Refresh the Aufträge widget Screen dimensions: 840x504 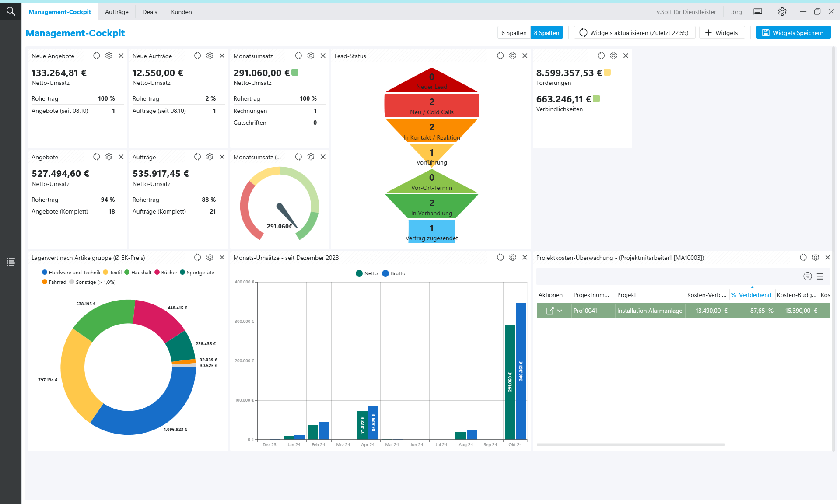(x=198, y=157)
